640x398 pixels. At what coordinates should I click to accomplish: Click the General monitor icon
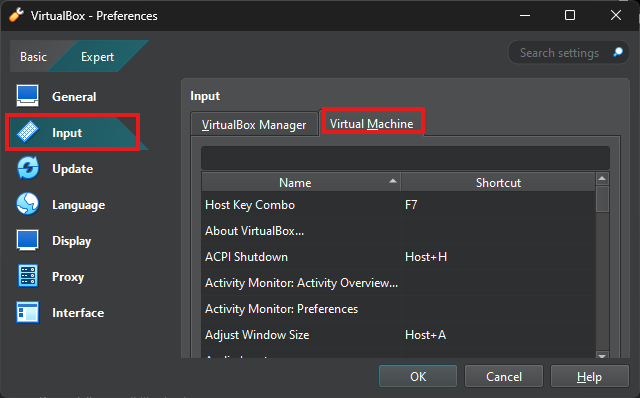(x=28, y=96)
